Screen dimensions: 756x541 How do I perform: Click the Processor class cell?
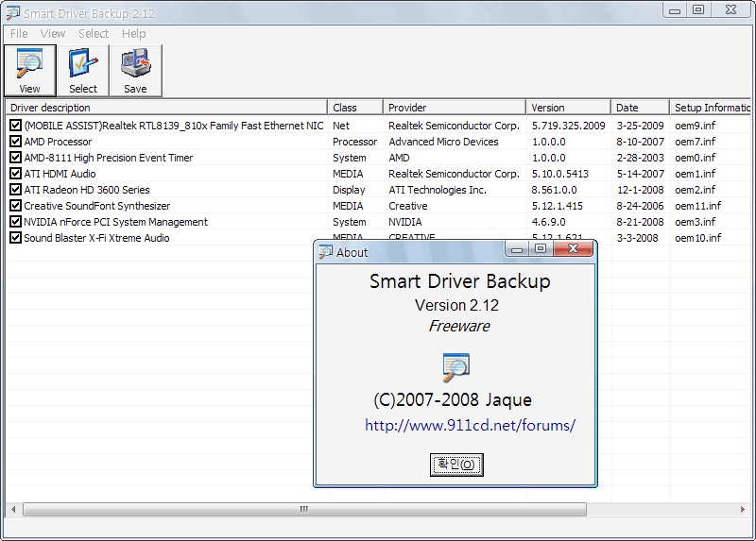click(x=355, y=142)
